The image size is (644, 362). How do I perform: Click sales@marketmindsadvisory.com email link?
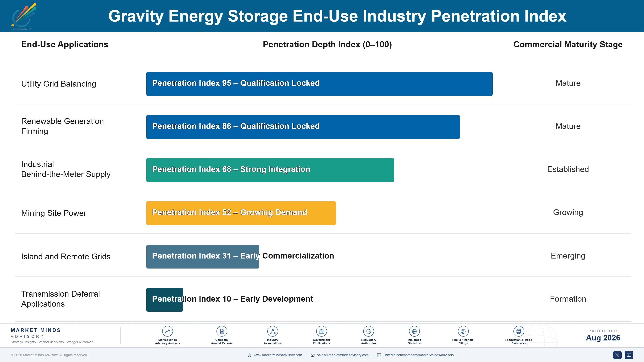click(x=343, y=355)
